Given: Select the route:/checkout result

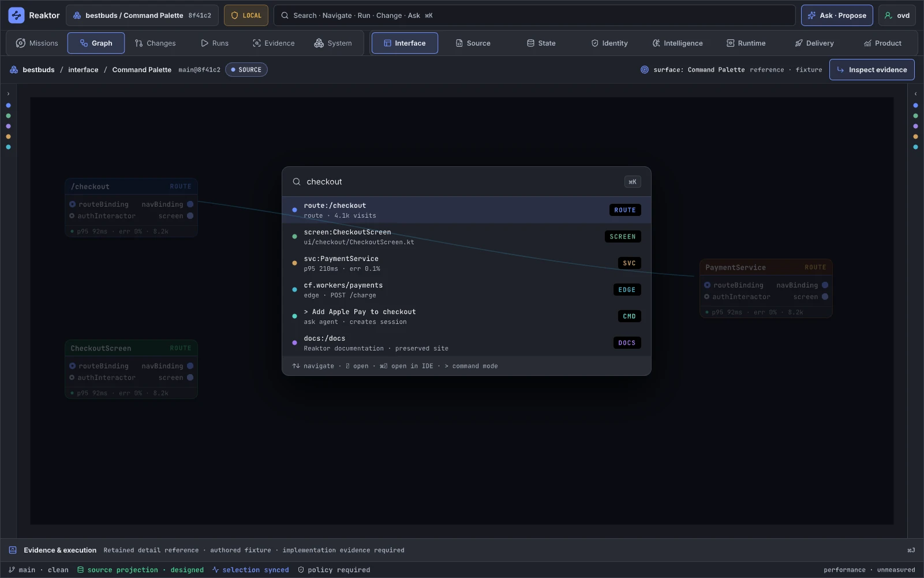Looking at the screenshot, I should pos(466,210).
